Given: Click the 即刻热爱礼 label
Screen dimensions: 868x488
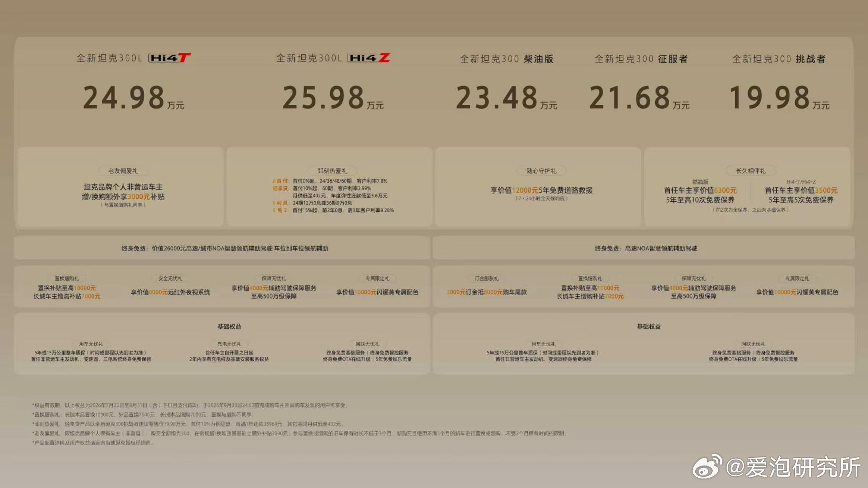Looking at the screenshot, I should point(332,171).
